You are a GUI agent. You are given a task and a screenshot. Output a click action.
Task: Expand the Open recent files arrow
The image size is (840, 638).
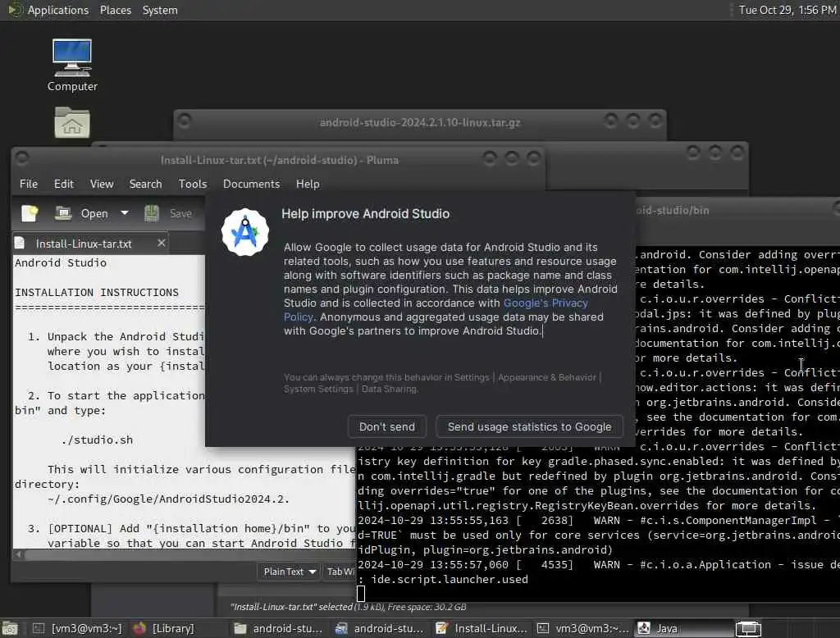point(125,213)
